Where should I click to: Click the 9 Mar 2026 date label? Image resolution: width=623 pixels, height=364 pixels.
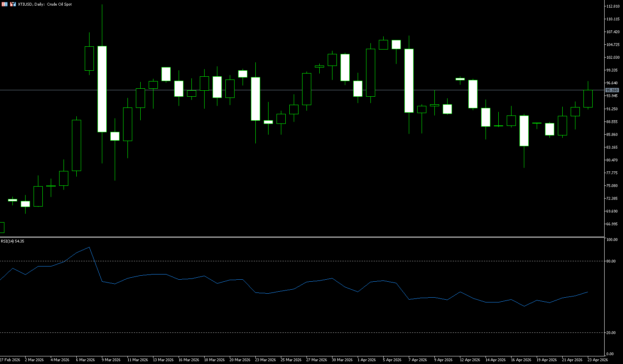[x=111, y=360]
